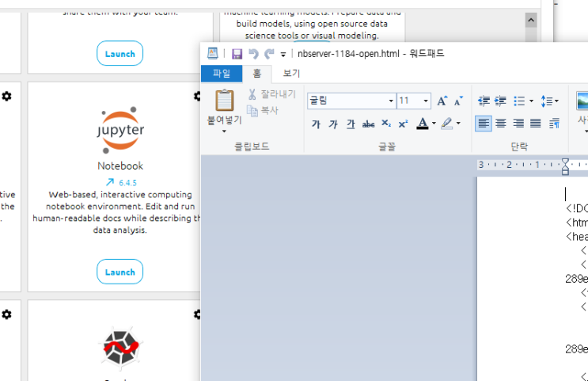Align text right

(518, 123)
